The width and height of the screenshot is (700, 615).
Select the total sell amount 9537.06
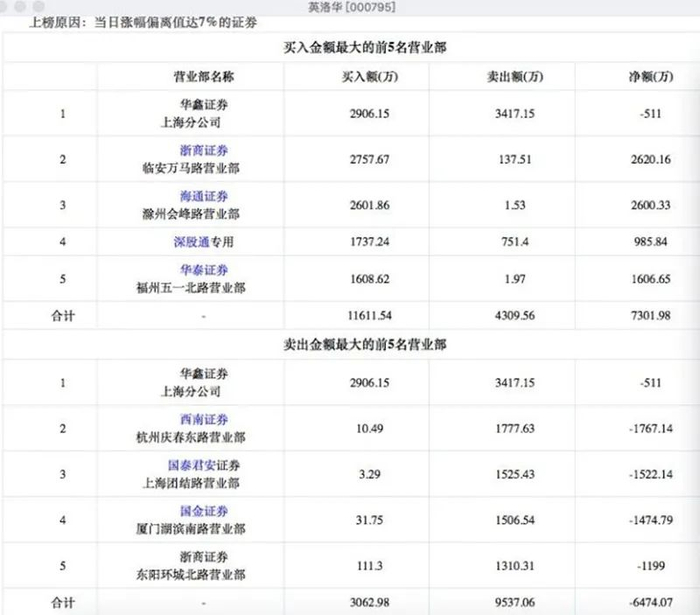(515, 603)
